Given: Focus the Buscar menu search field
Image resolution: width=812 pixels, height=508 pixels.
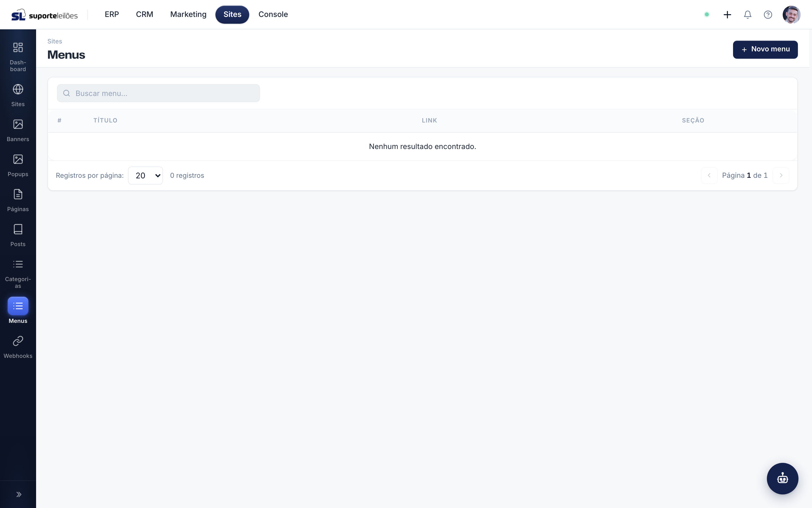Looking at the screenshot, I should (158, 93).
